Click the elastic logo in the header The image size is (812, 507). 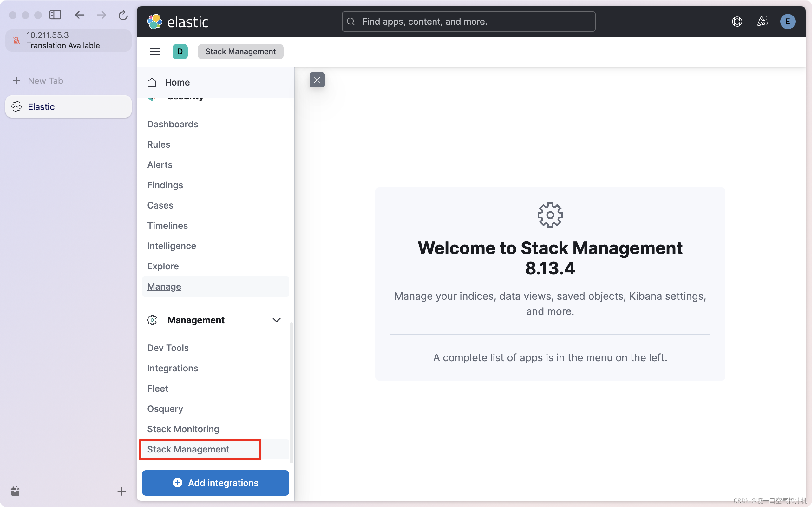[x=178, y=22]
